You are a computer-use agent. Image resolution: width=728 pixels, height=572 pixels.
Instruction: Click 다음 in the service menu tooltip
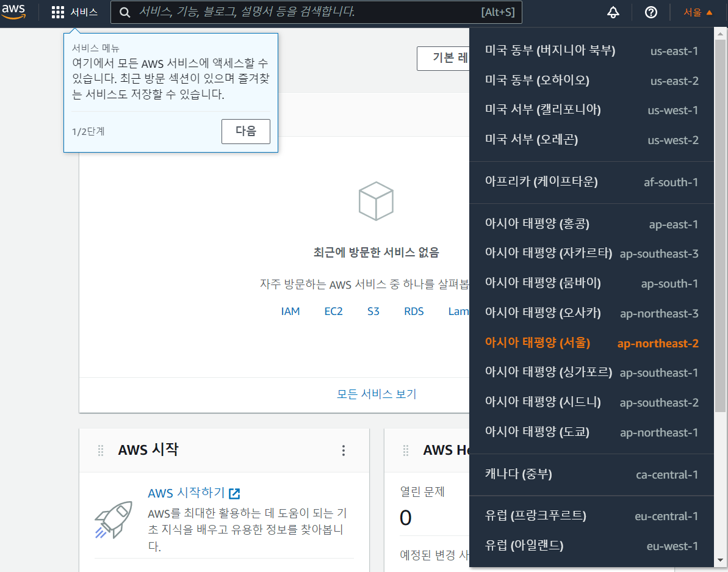coord(245,131)
